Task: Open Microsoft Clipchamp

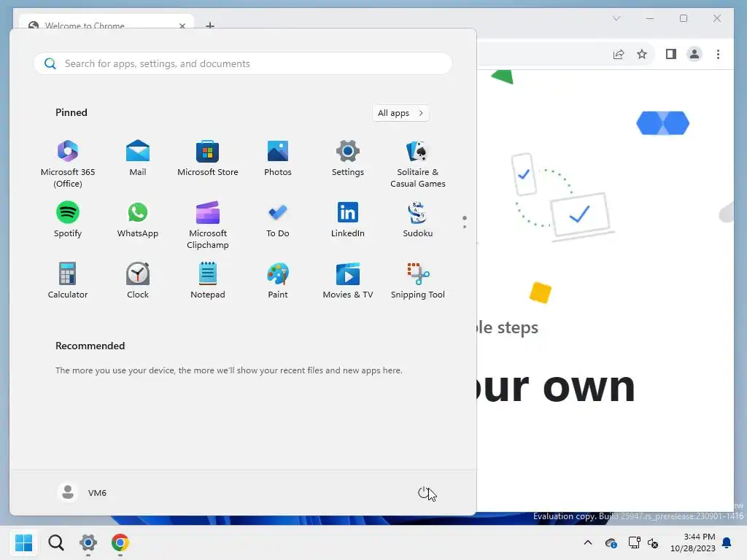Action: pos(208,225)
